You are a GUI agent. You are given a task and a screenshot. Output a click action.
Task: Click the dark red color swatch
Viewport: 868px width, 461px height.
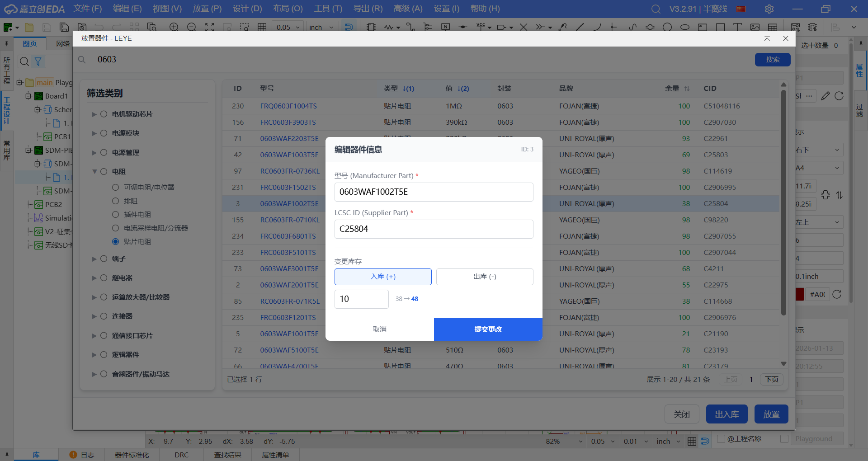(x=800, y=295)
